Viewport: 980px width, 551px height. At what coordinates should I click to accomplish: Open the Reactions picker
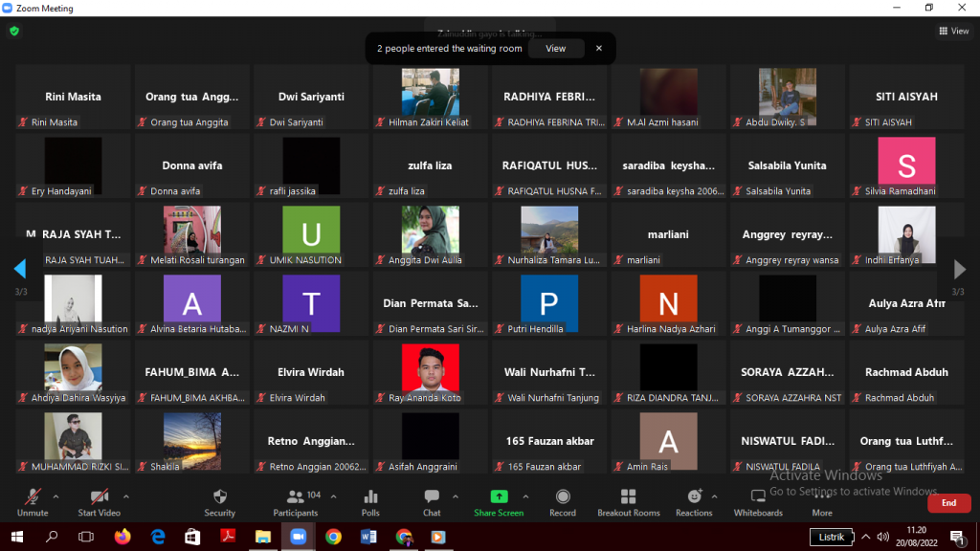click(694, 502)
